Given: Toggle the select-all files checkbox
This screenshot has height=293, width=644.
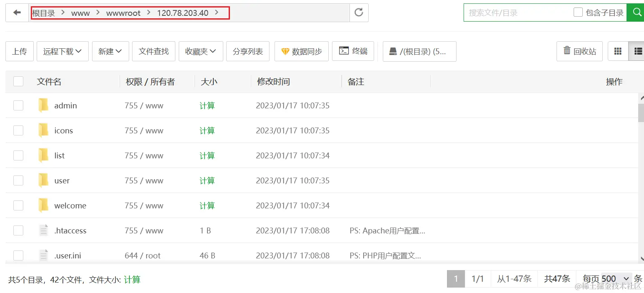Looking at the screenshot, I should (x=18, y=81).
